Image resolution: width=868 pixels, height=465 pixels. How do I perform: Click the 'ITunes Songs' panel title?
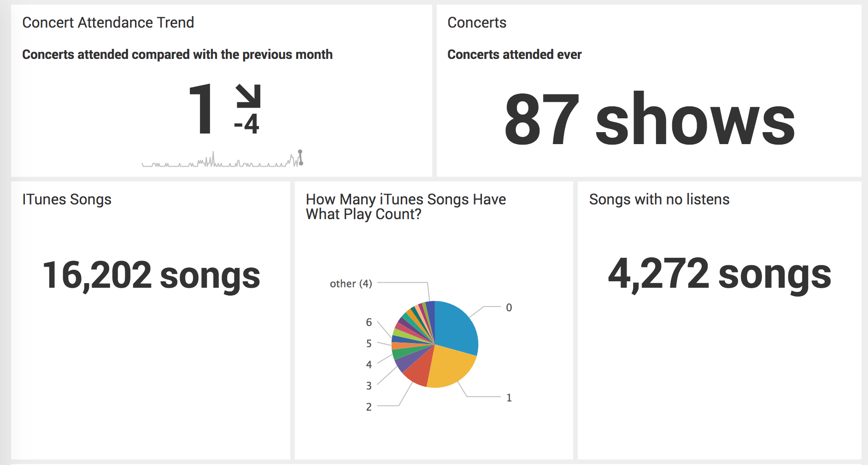click(67, 199)
